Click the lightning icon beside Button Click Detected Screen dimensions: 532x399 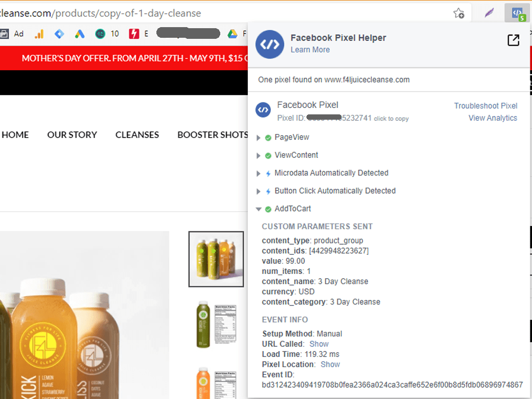(x=268, y=192)
